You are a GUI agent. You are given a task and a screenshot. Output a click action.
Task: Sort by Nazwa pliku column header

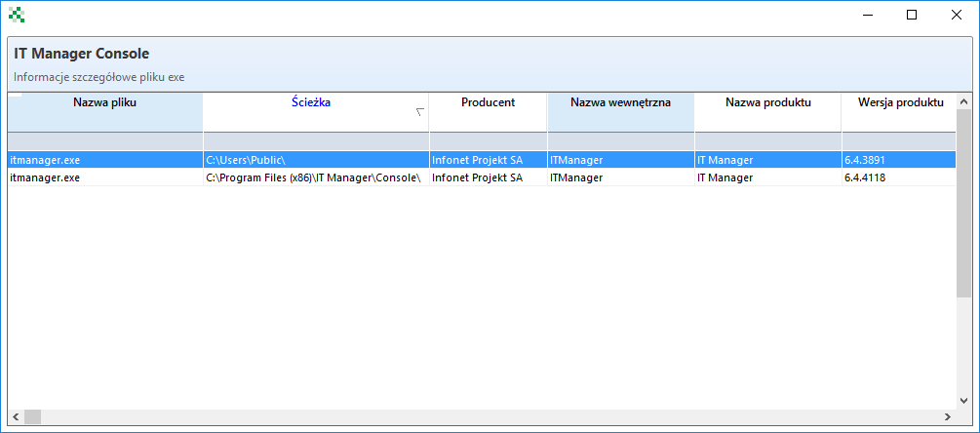(x=105, y=112)
